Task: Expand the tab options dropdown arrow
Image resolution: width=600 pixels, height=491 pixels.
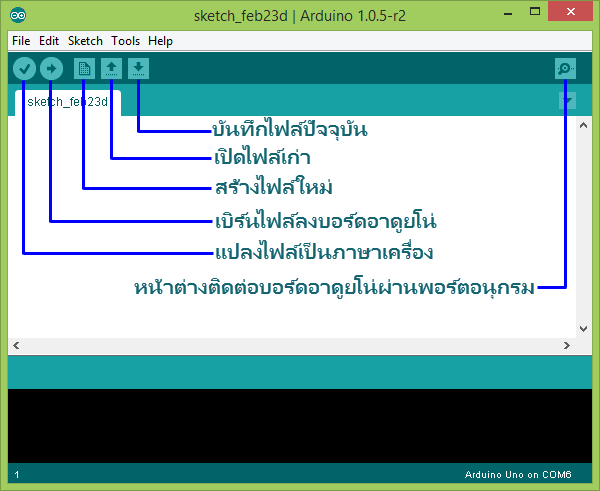Action: pos(567,101)
